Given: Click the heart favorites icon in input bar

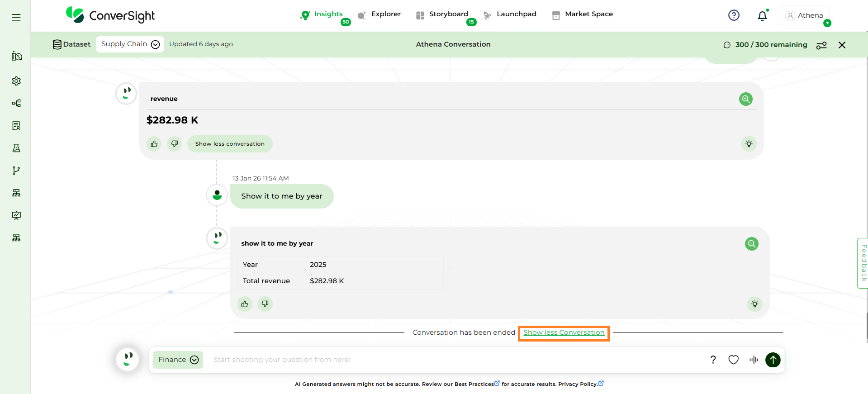Looking at the screenshot, I should point(733,360).
